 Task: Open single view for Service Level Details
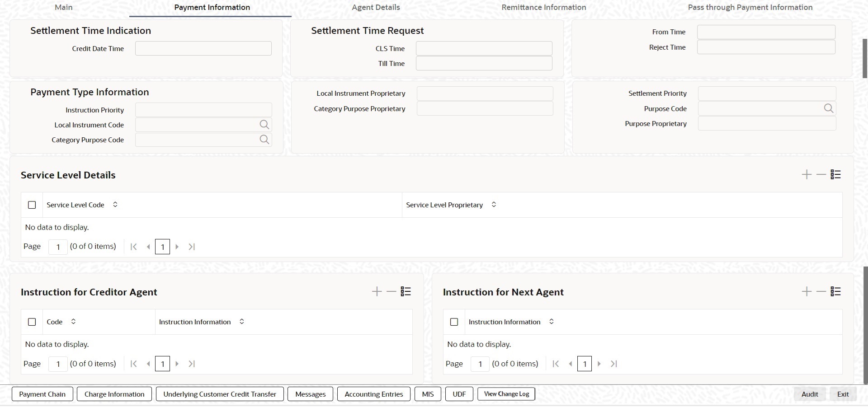(x=835, y=175)
